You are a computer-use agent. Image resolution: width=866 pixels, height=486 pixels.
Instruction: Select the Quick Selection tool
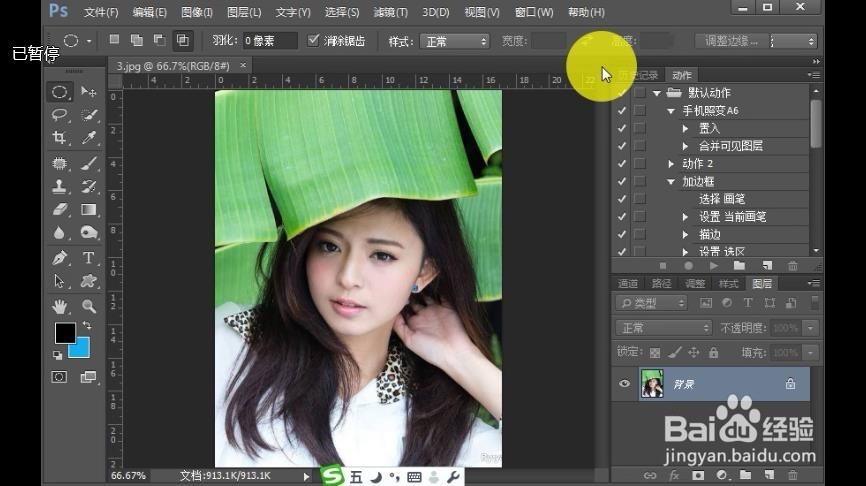pos(88,114)
